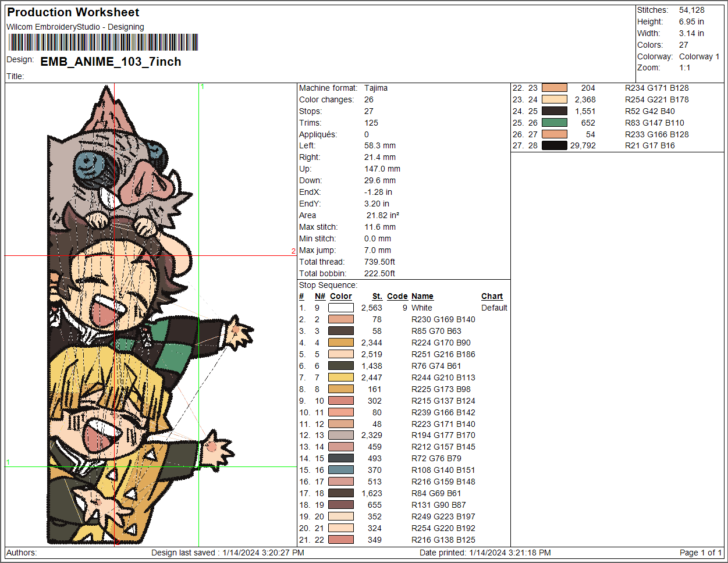Select the green swatch for R83 G147 B110
Image resolution: width=728 pixels, height=563 pixels.
click(x=555, y=123)
